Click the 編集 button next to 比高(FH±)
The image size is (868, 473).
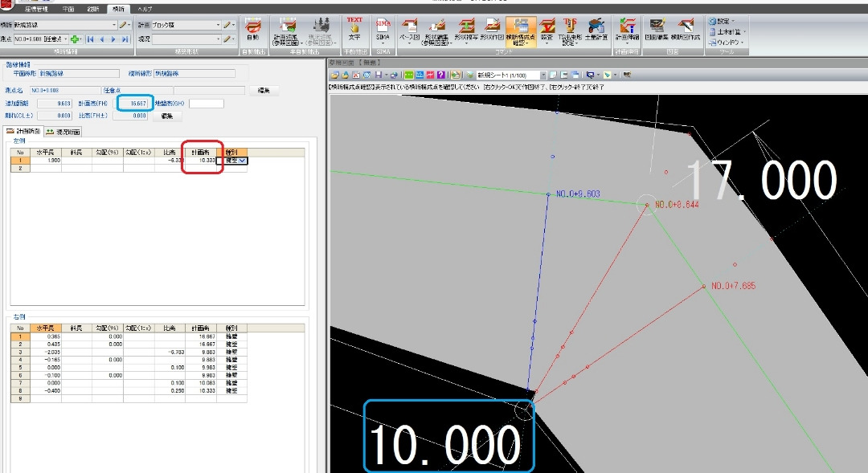(x=167, y=116)
